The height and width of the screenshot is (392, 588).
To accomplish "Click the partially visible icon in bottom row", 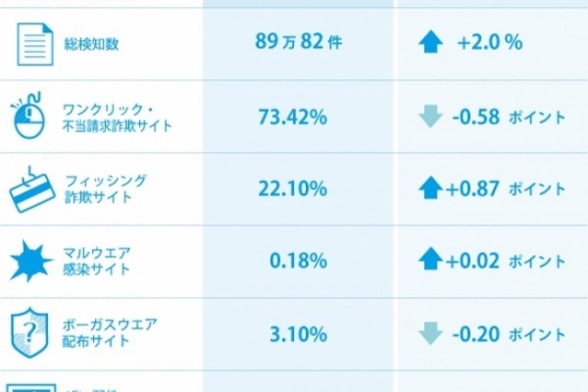I will (31, 388).
